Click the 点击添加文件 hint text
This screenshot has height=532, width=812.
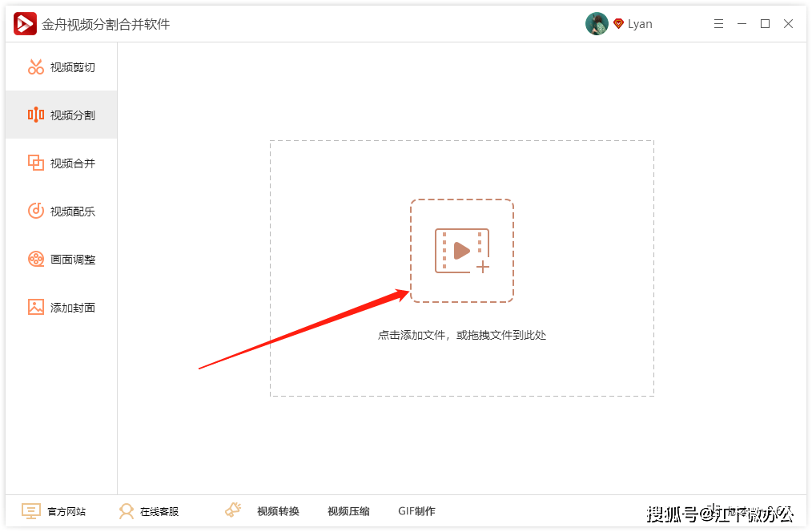click(x=462, y=335)
